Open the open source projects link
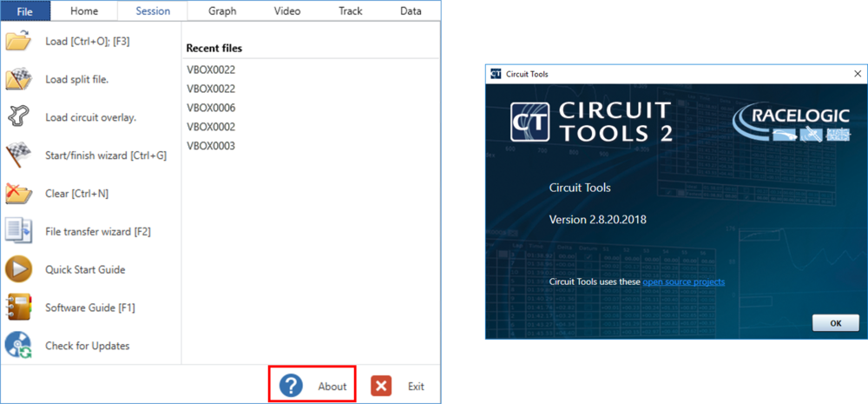868x404 pixels. (x=684, y=281)
